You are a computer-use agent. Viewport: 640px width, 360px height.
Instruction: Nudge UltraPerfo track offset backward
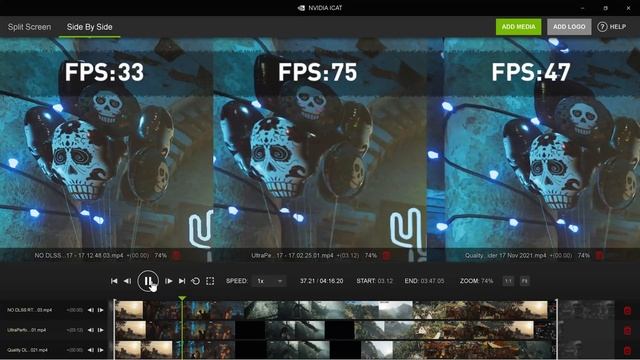pos(91,330)
